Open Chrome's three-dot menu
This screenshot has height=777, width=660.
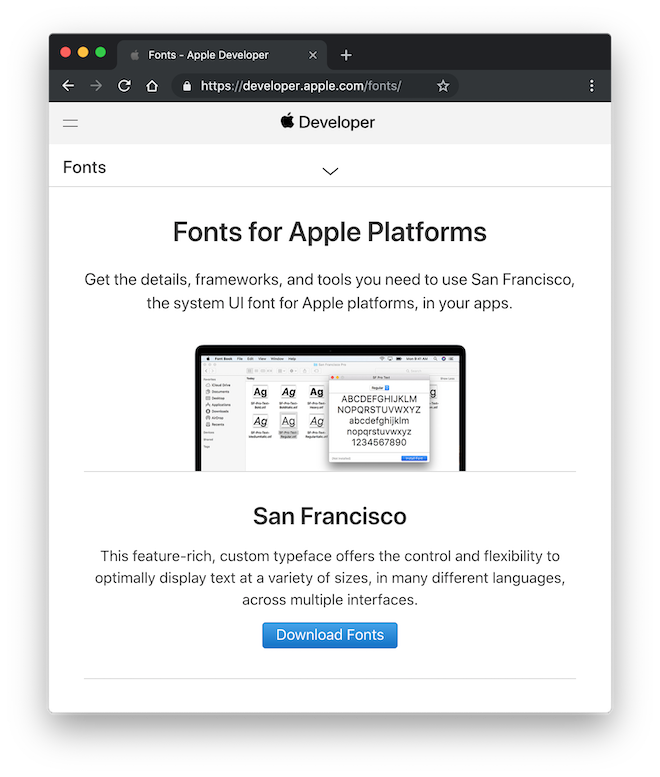pyautogui.click(x=592, y=86)
